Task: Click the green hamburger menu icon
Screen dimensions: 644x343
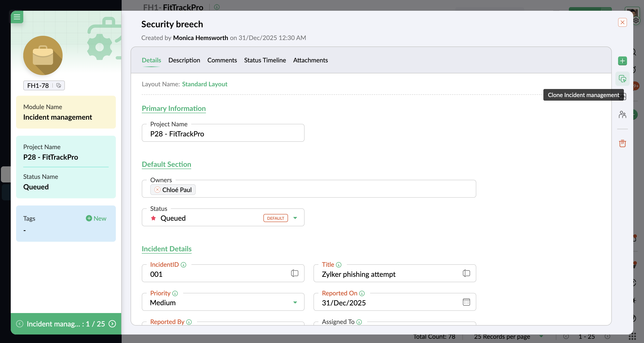Action: click(17, 17)
